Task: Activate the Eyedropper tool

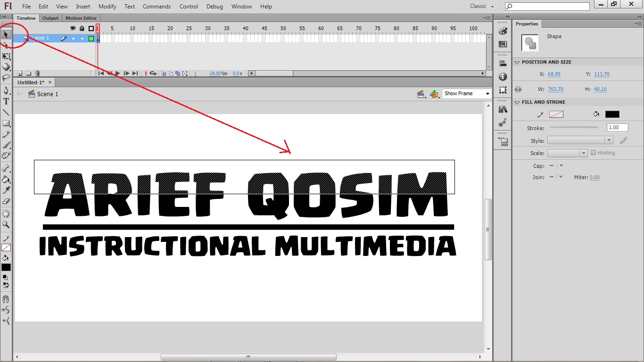Action: coord(6,190)
